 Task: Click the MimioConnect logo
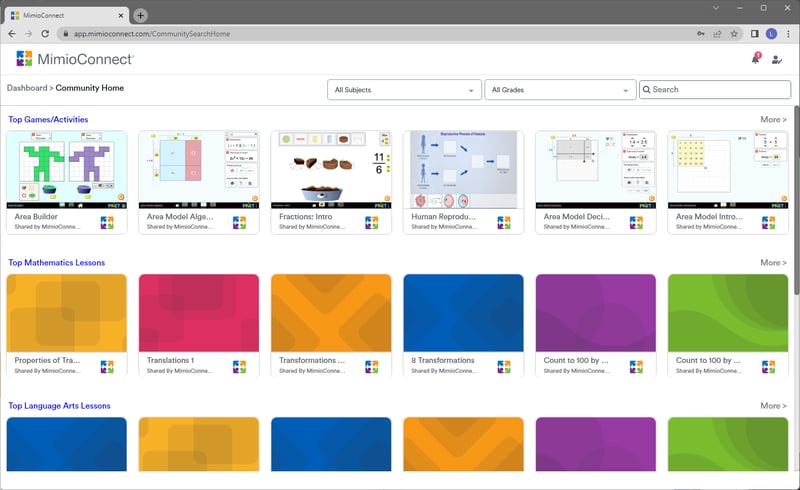74,59
